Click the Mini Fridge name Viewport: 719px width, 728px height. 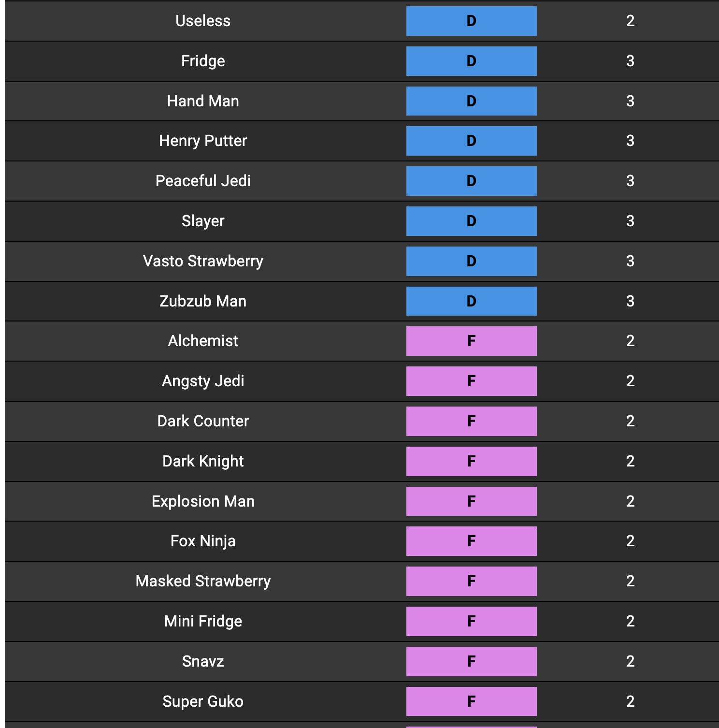[203, 621]
